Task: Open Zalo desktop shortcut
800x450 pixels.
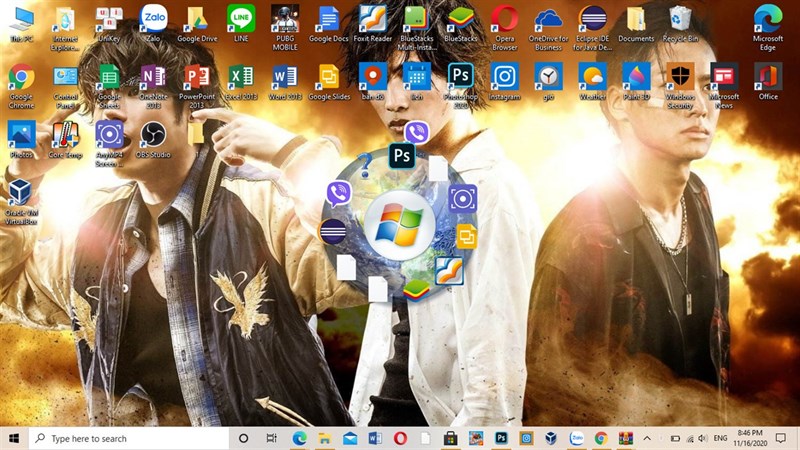Action: coord(153,24)
